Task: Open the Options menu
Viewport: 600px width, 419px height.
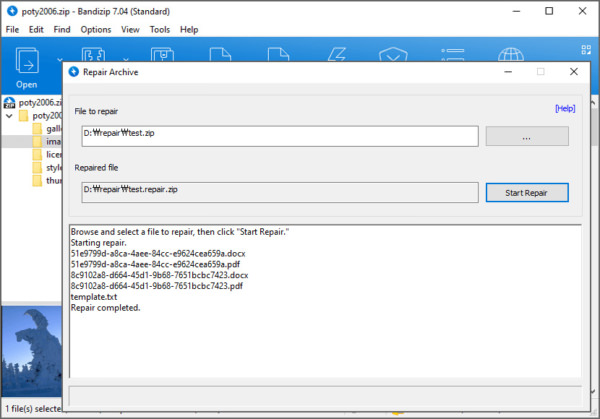Action: click(96, 30)
